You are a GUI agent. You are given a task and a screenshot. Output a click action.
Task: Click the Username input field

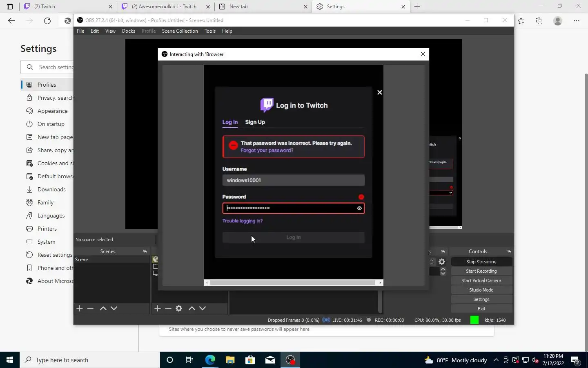[293, 180]
